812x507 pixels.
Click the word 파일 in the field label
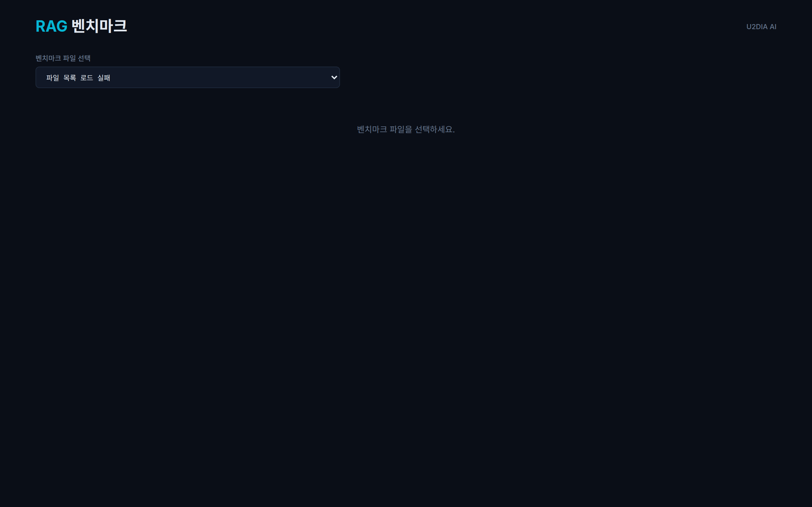[69, 58]
